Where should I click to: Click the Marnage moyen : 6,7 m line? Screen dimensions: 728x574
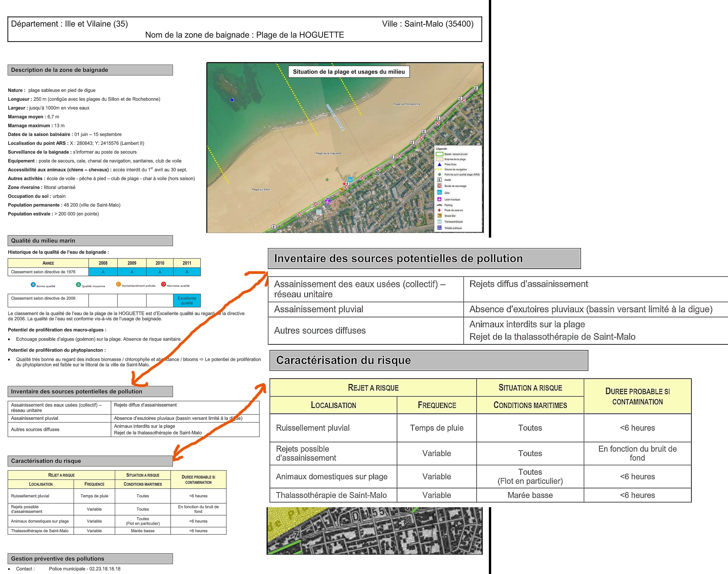pos(33,117)
